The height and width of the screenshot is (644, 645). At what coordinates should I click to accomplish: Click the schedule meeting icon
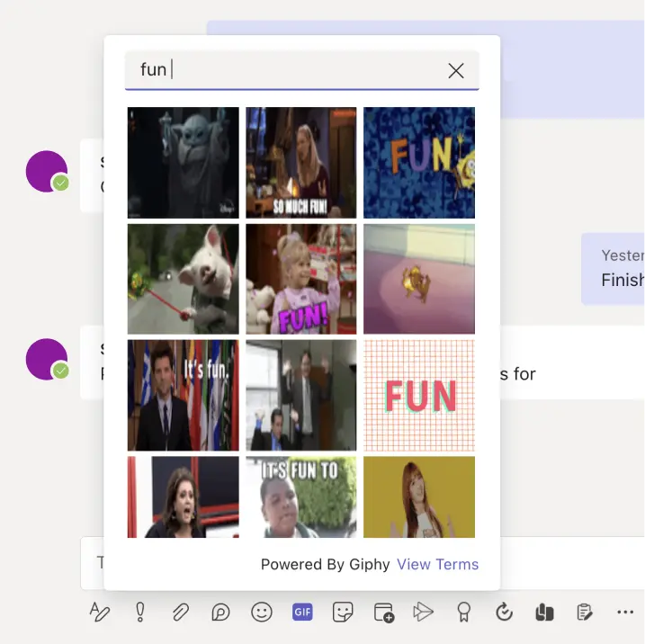point(383,613)
